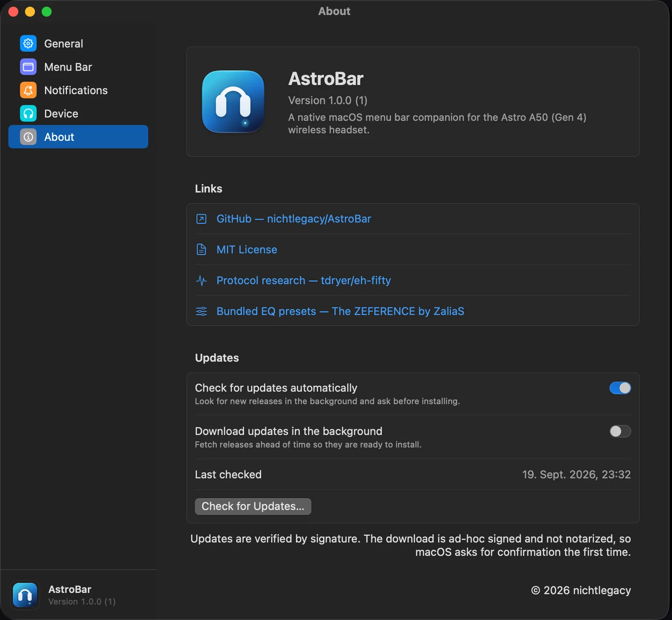Click the Check for Updates… button

[253, 506]
